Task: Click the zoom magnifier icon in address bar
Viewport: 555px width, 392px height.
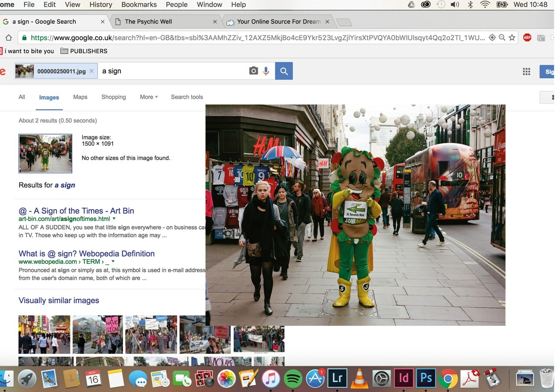Action: [502, 38]
